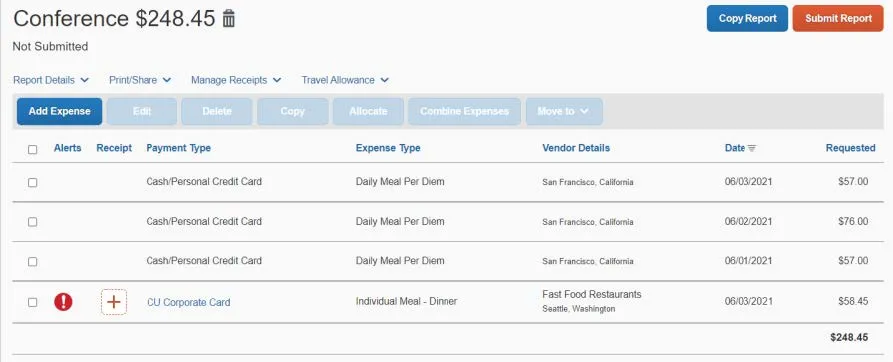Screen dimensions: 893x362
Task: Open the Manage Receipts dropdown
Action: (236, 80)
